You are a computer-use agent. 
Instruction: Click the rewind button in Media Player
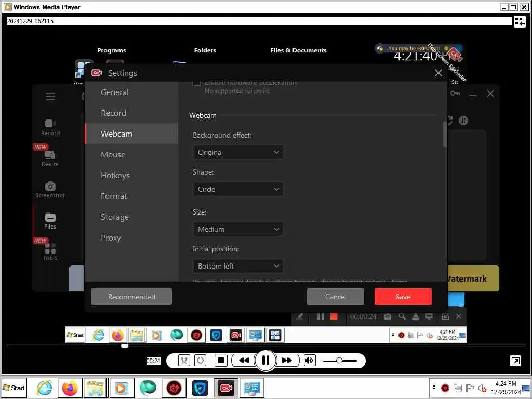[x=244, y=361]
